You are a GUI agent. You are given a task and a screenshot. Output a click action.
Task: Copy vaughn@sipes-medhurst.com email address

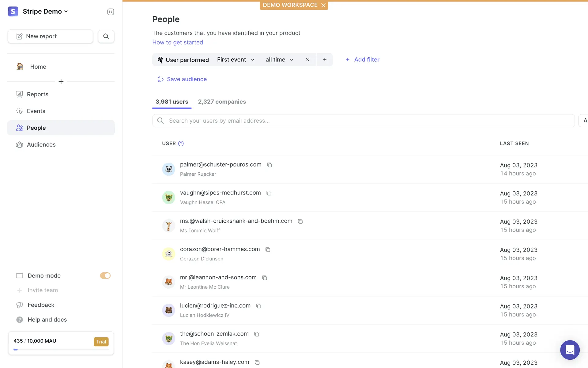269,193
